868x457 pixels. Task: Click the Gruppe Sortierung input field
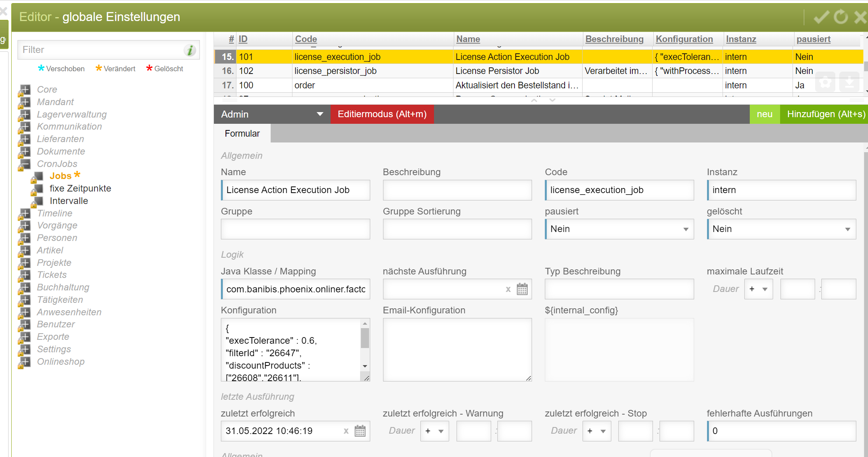coord(457,229)
